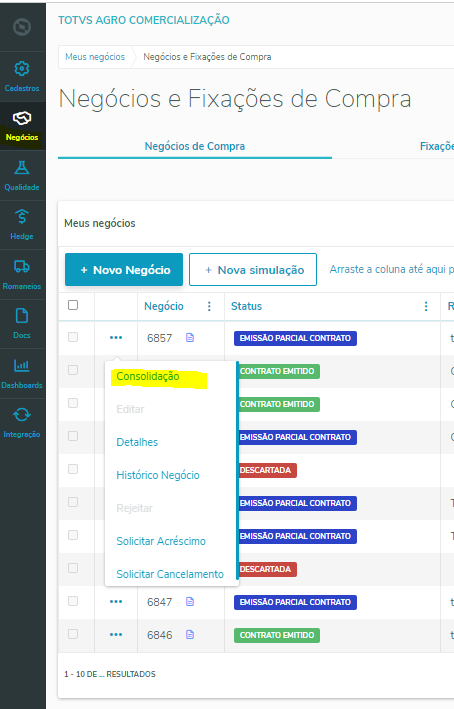
Task: Toggle the select-all header checkbox
Action: [73, 305]
